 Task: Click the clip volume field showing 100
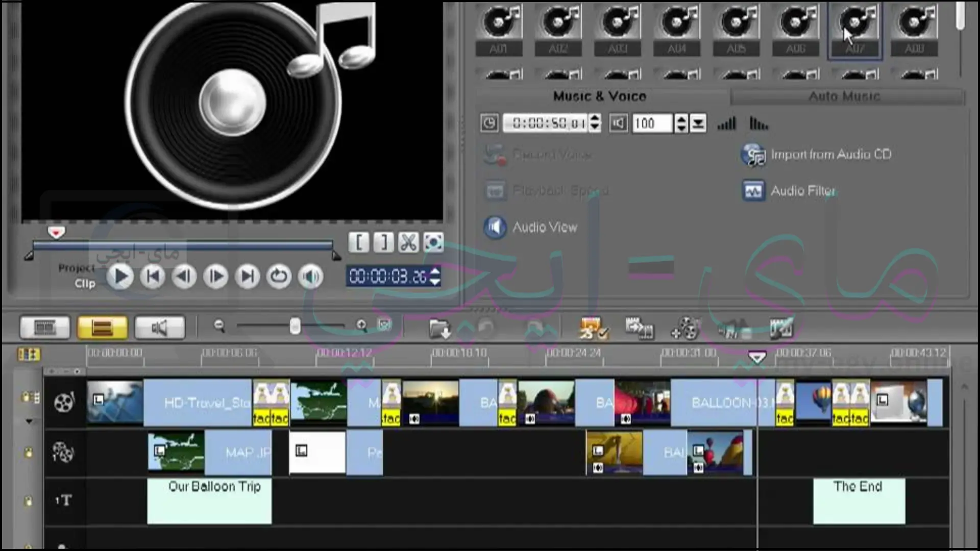652,123
